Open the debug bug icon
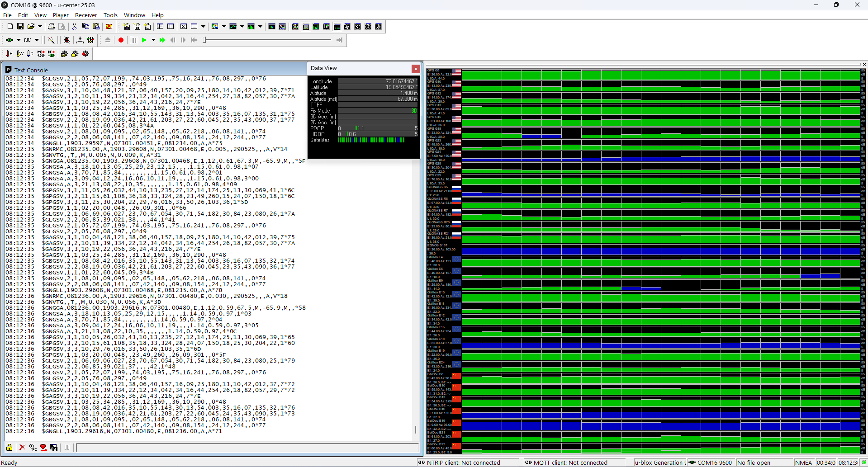 coord(66,40)
